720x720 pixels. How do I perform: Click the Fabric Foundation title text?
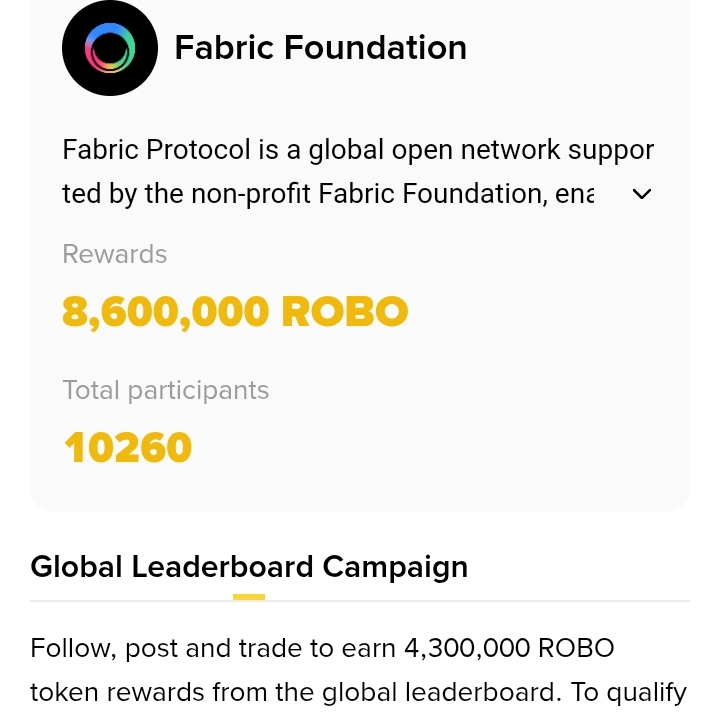pos(321,48)
